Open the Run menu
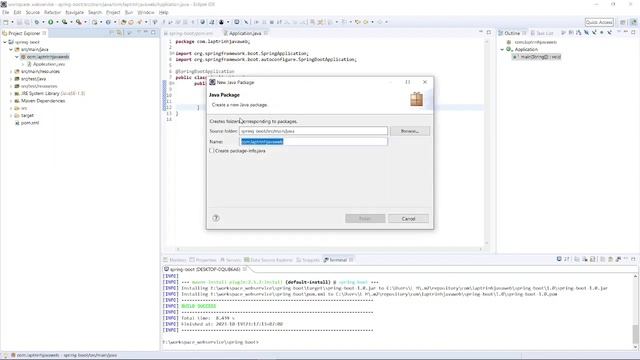640x360 pixels. pyautogui.click(x=129, y=12)
